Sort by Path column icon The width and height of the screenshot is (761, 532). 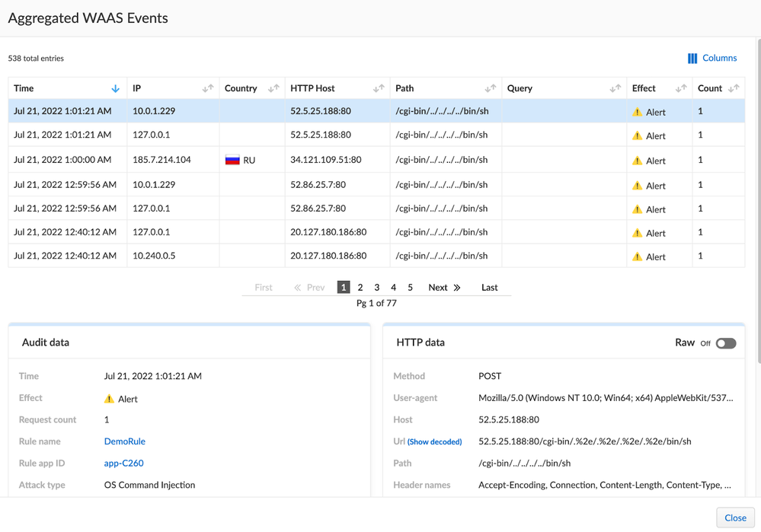490,89
